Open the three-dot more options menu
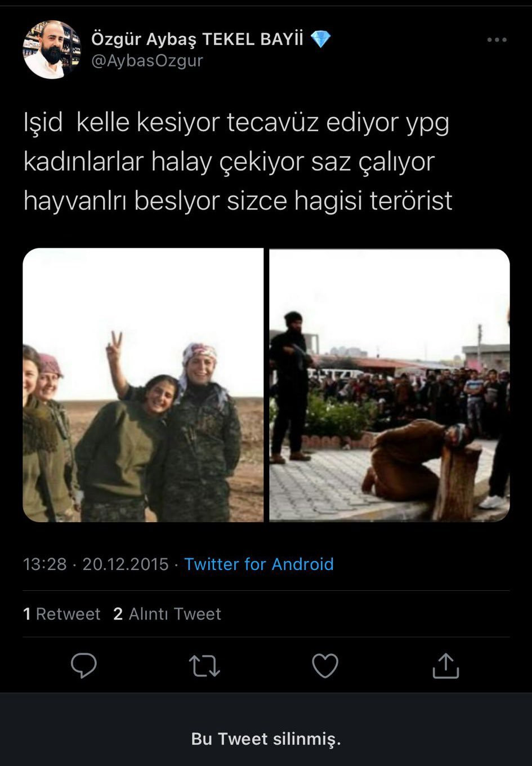Screen dimensions: 532x766 click(497, 40)
